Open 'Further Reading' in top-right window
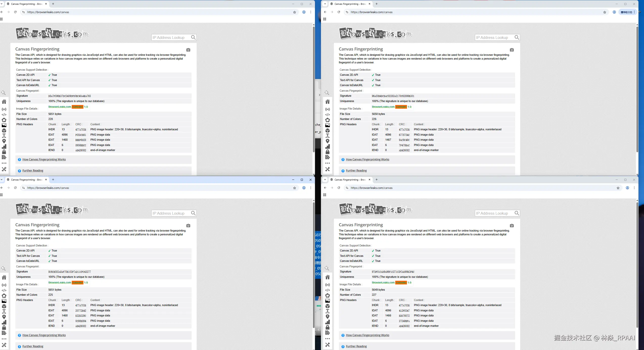Viewport: 644px width, 350px height. (x=356, y=170)
